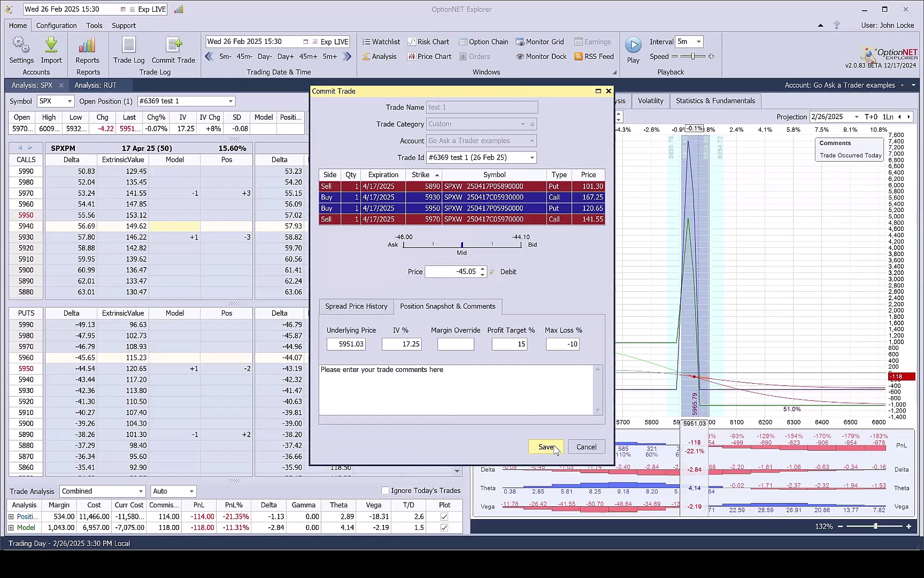Toggle Plot checkbox for the Position row
This screenshot has height=578, width=924.
coord(444,516)
